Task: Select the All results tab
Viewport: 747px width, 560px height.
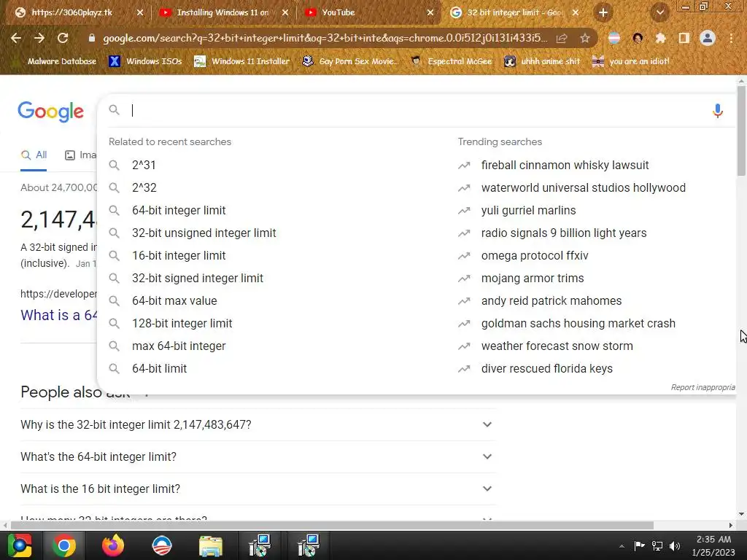Action: 34,155
